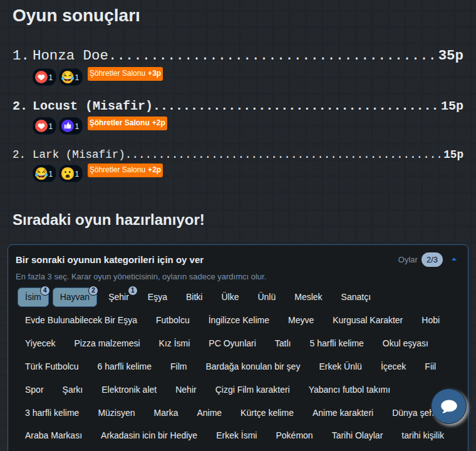Select the Evde Bulunabilecek Bir Eşya category

[81, 320]
